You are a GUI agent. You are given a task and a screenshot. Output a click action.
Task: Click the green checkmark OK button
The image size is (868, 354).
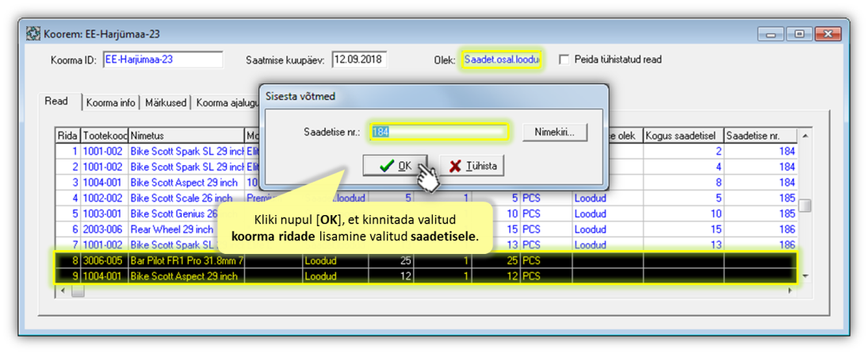[395, 166]
